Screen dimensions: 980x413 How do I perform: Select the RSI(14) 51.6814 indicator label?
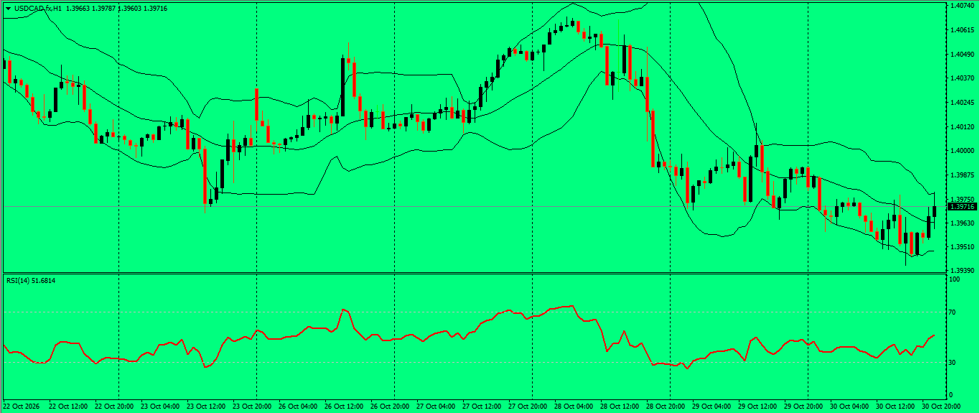pyautogui.click(x=31, y=280)
